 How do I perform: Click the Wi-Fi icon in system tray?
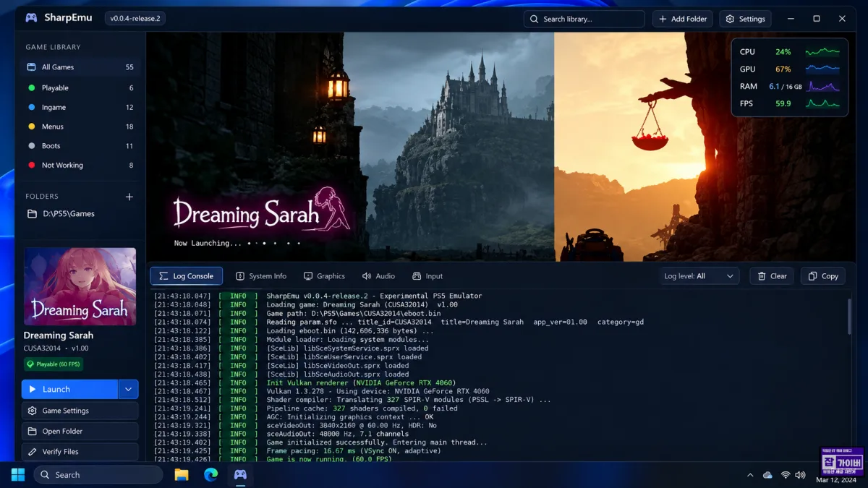(786, 475)
